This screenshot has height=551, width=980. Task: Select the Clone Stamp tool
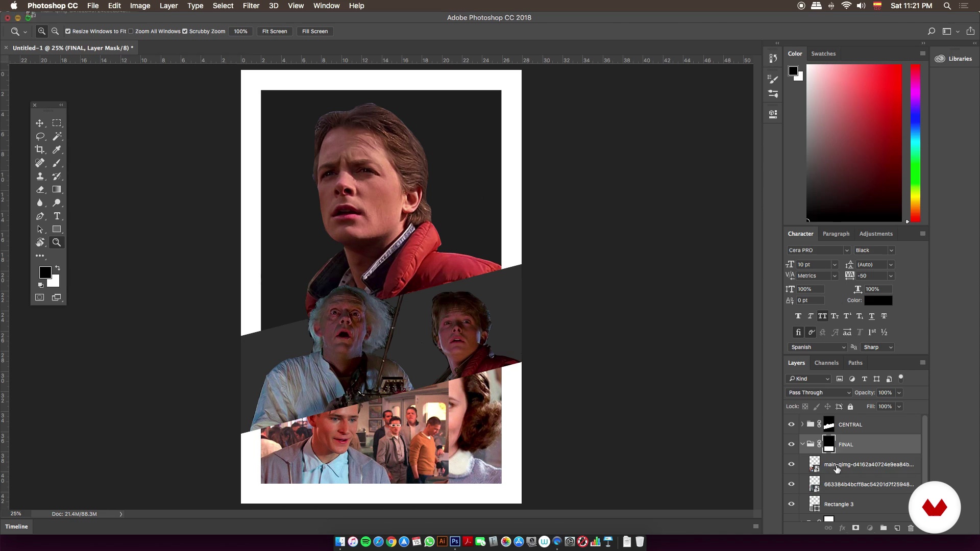pyautogui.click(x=39, y=176)
